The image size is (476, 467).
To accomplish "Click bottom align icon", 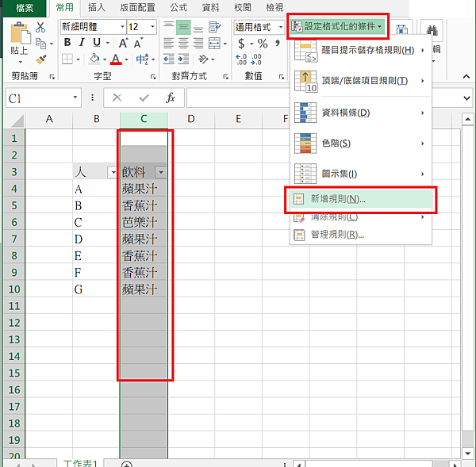I will point(198,28).
